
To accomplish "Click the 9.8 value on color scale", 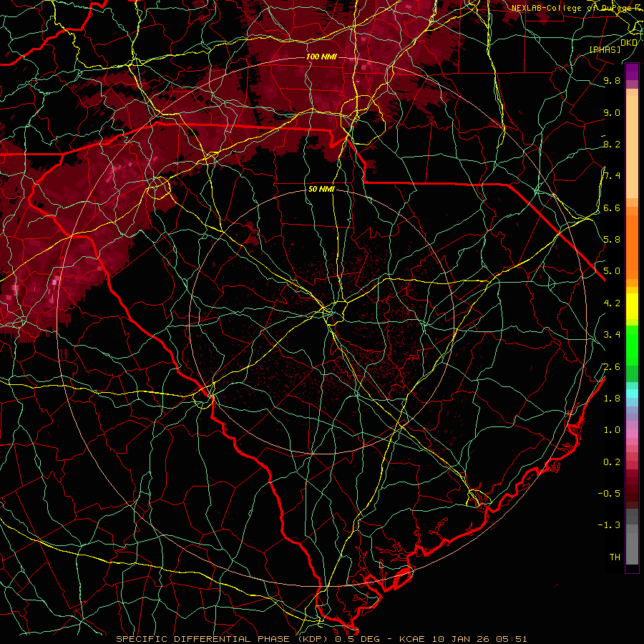I will (612, 80).
